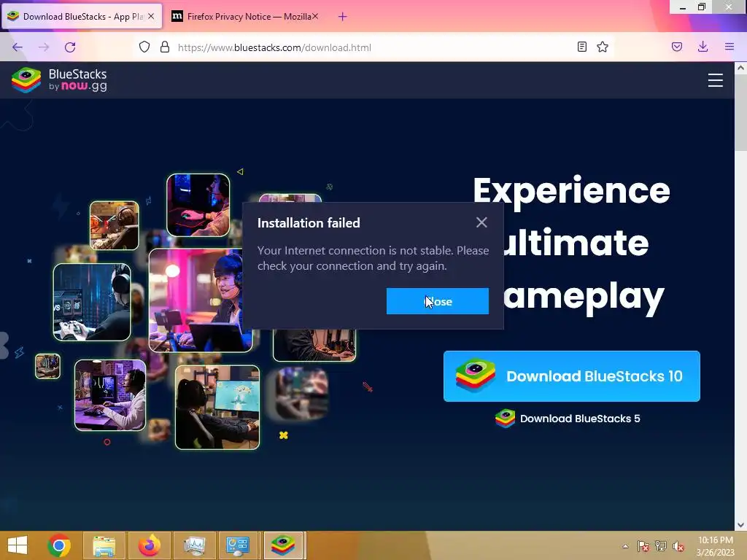Click the blue Close button in dialog
The width and height of the screenshot is (747, 560).
438,301
